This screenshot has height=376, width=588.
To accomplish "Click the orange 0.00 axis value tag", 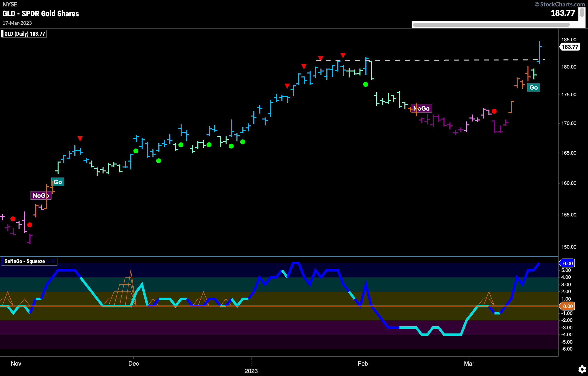I will tap(567, 306).
